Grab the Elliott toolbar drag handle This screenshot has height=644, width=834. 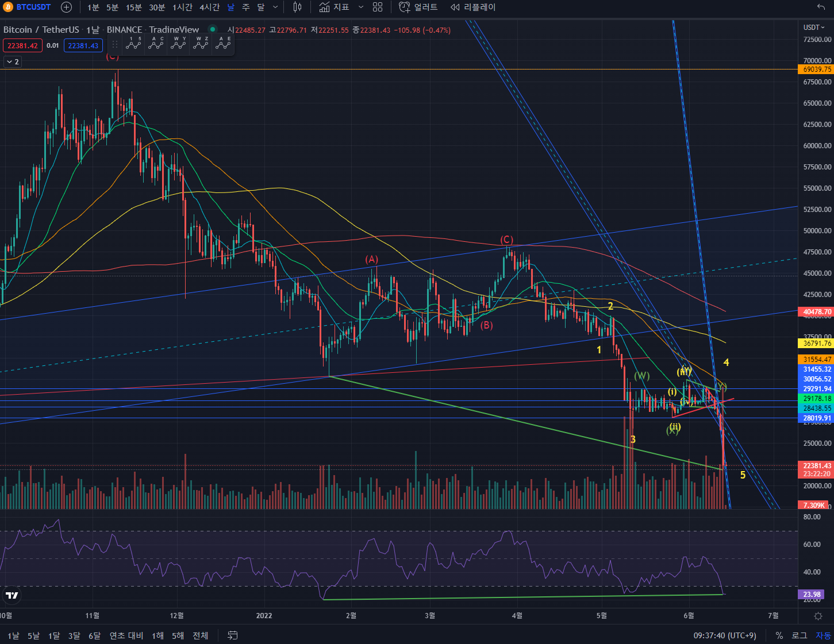(x=115, y=44)
